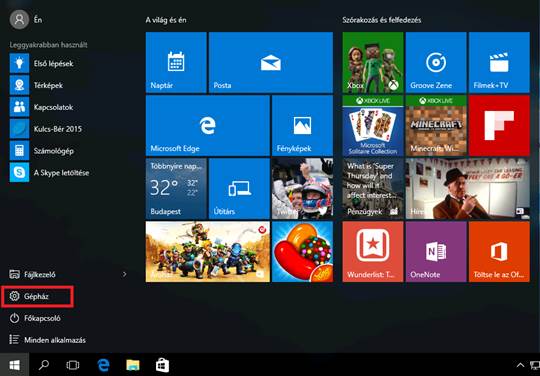Click the Én user account avatar

[x=19, y=19]
